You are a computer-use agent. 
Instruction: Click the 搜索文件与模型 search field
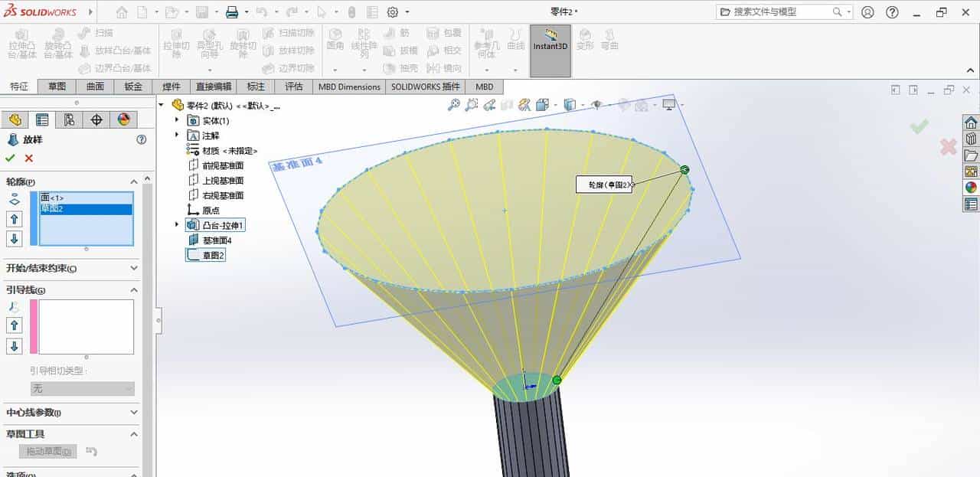[x=773, y=11]
